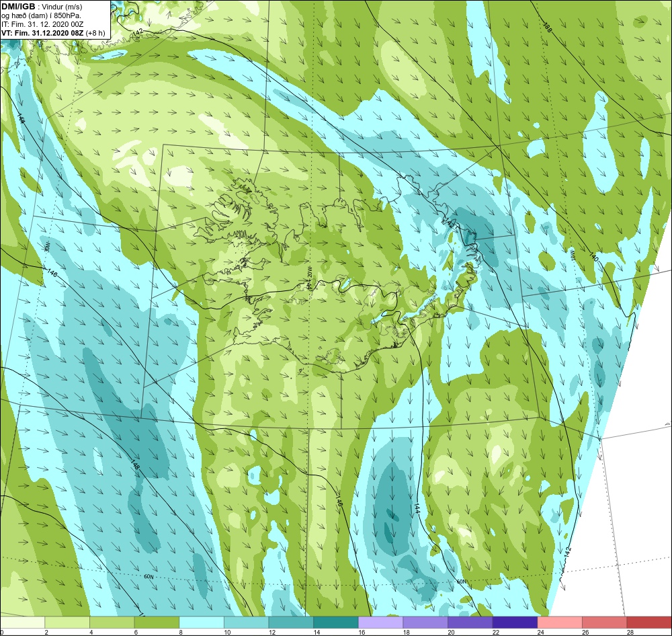
Task: Click the 20W longitude label over Iceland
Action: point(309,272)
